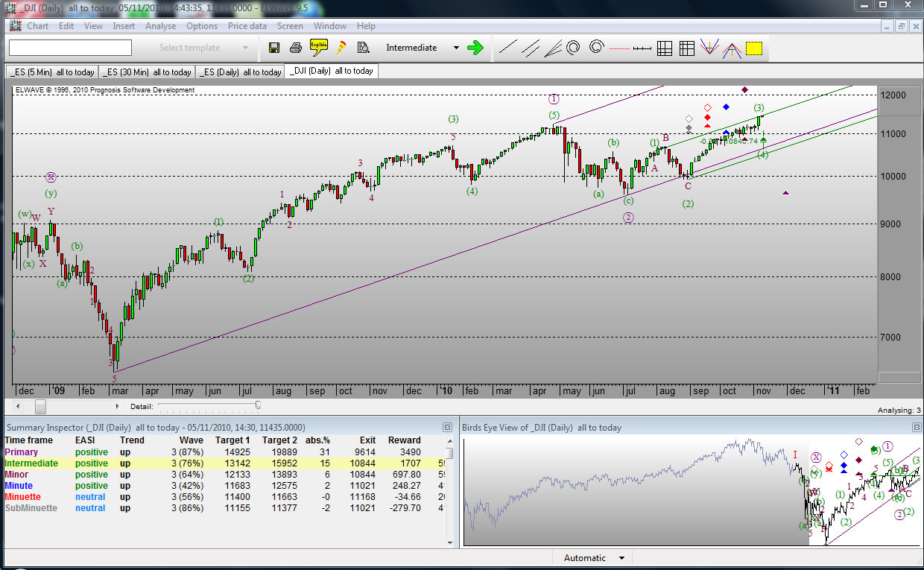Select the first spiral drawing tool
The height and width of the screenshot is (570, 924).
pos(574,48)
